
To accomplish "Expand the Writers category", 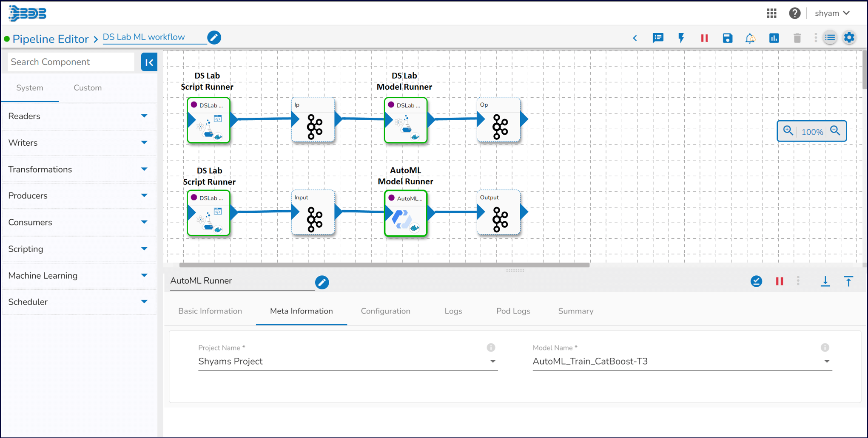I will (x=79, y=143).
